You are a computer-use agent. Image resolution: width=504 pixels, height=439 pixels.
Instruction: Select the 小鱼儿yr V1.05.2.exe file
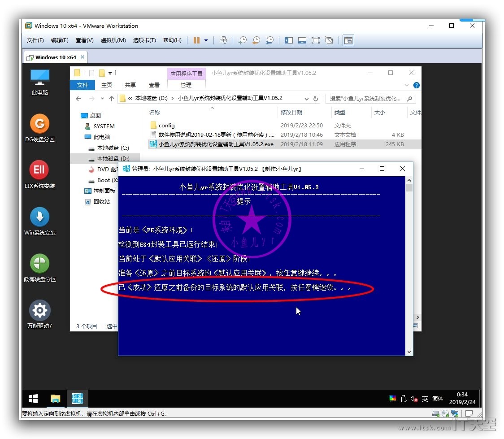pyautogui.click(x=212, y=144)
